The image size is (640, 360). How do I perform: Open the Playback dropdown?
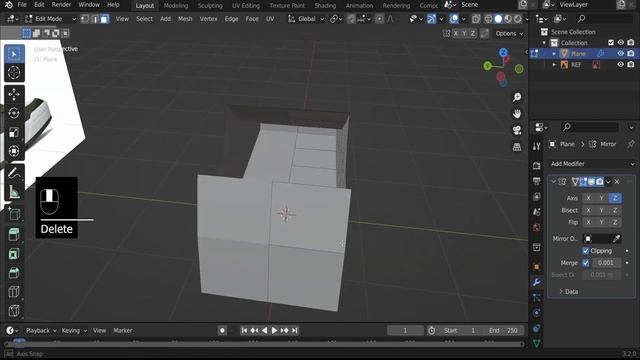pyautogui.click(x=41, y=331)
